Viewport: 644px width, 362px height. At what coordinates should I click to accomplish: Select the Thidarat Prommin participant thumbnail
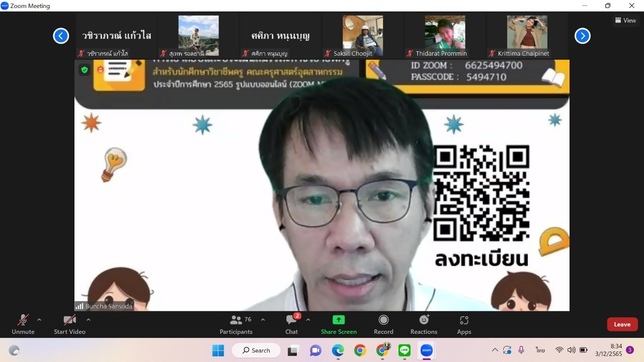[445, 36]
